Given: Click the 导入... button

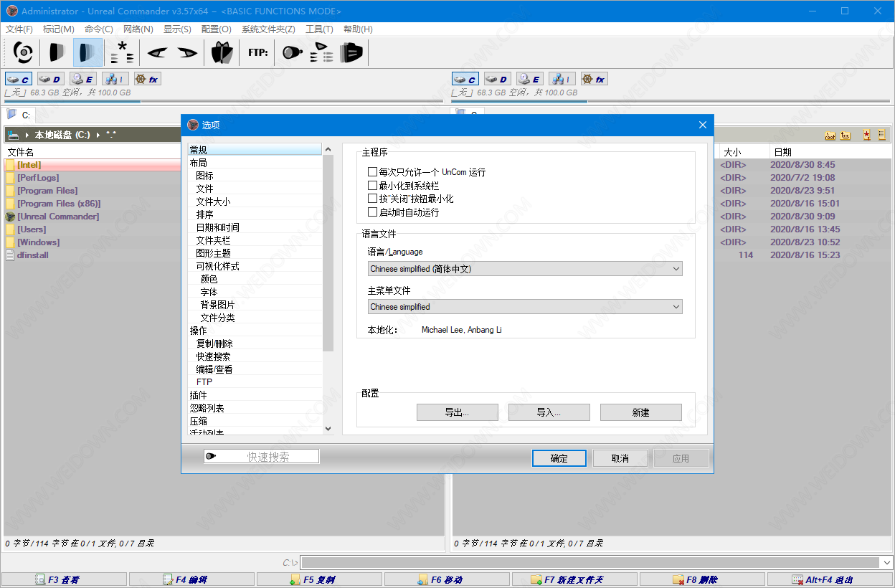Looking at the screenshot, I should click(549, 412).
